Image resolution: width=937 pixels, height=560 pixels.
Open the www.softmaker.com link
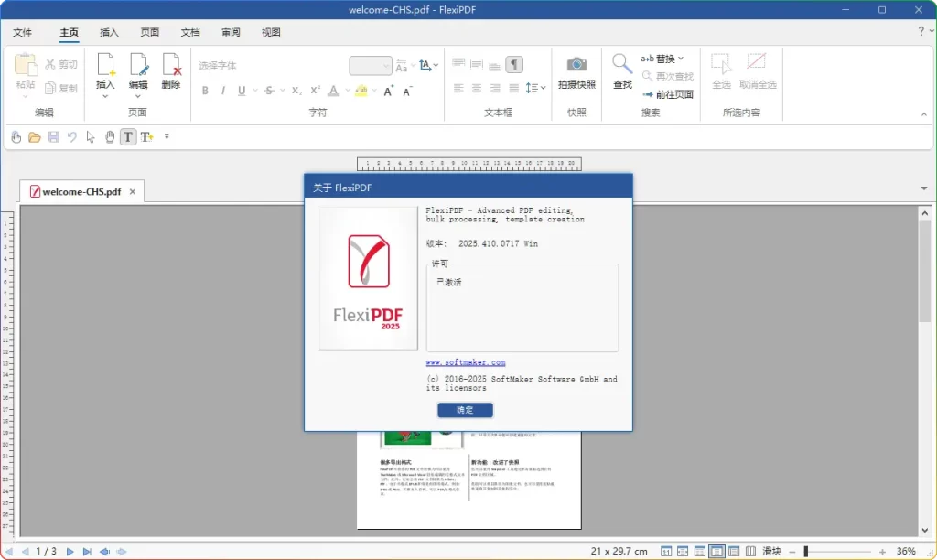(x=466, y=362)
